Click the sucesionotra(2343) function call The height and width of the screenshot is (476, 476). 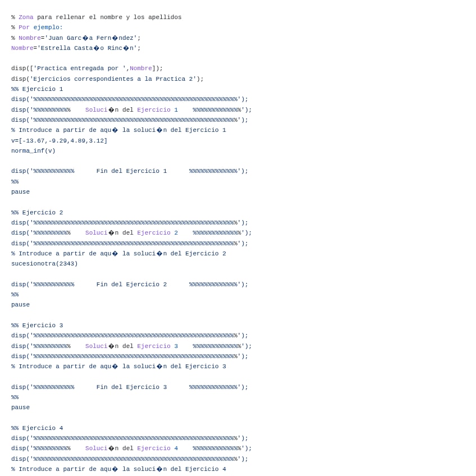(x=44, y=264)
